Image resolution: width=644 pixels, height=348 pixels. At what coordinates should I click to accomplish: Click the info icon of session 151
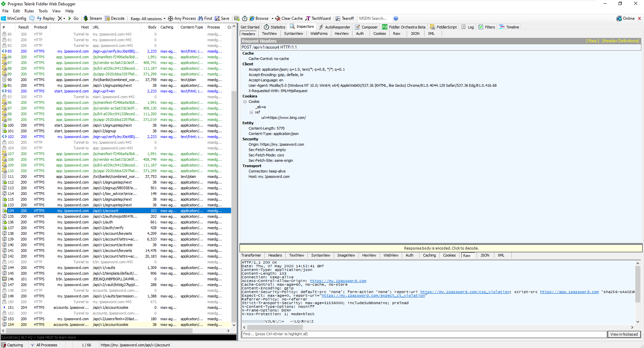click(x=4, y=307)
